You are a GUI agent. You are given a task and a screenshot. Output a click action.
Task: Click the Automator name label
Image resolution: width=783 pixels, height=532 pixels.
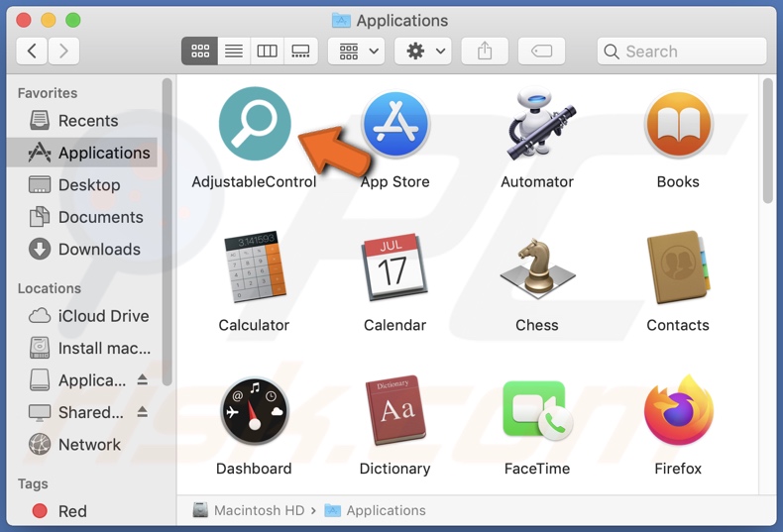[x=537, y=181]
